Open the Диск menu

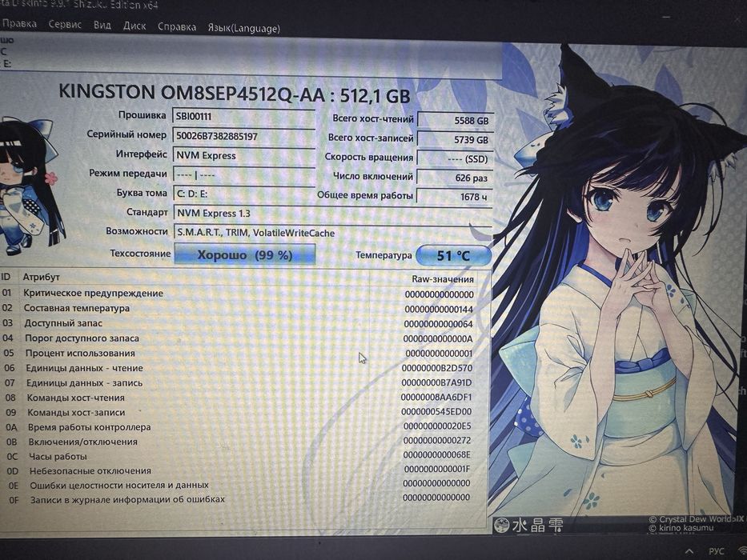click(x=135, y=26)
